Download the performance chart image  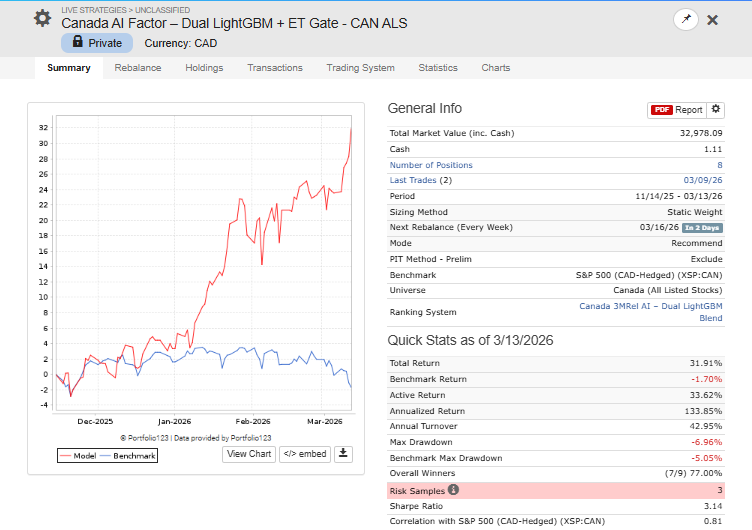pyautogui.click(x=343, y=454)
